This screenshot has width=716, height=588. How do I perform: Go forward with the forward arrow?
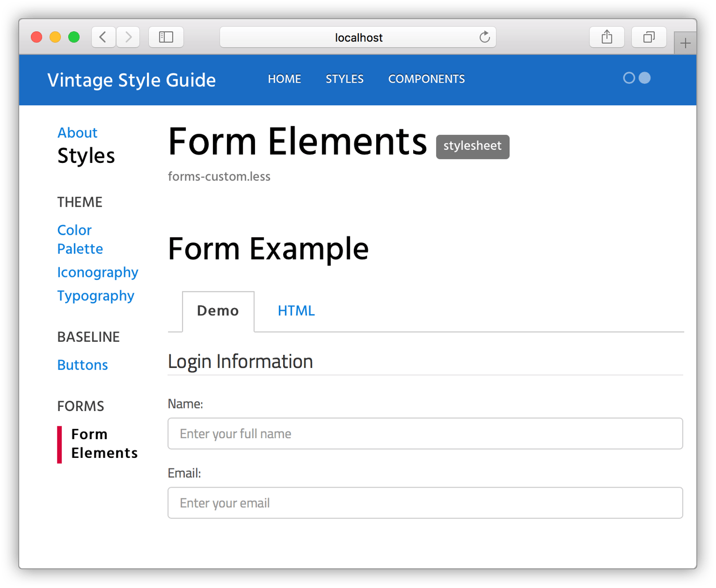[128, 37]
